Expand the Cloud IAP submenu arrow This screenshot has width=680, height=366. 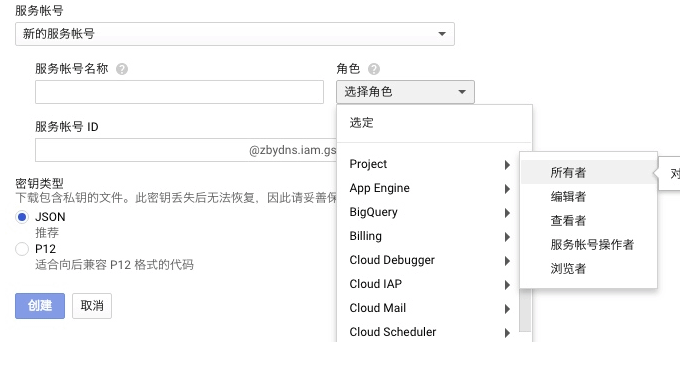tap(507, 285)
